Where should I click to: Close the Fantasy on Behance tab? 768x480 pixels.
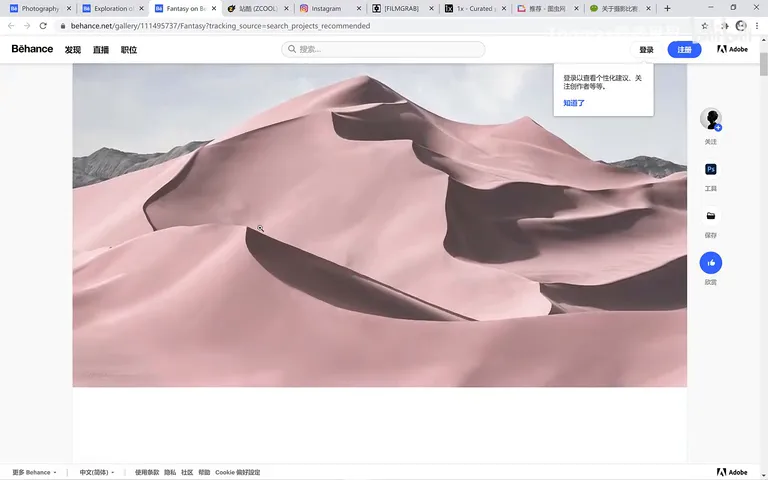tap(214, 8)
